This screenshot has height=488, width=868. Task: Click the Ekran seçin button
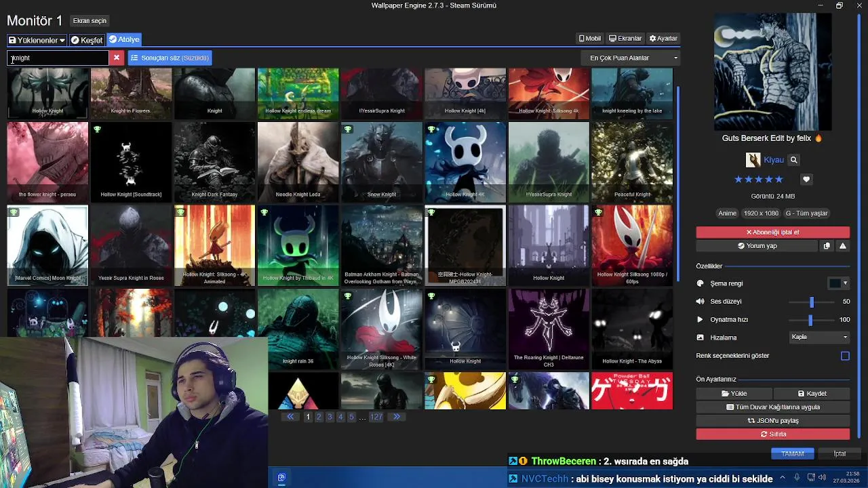click(90, 21)
